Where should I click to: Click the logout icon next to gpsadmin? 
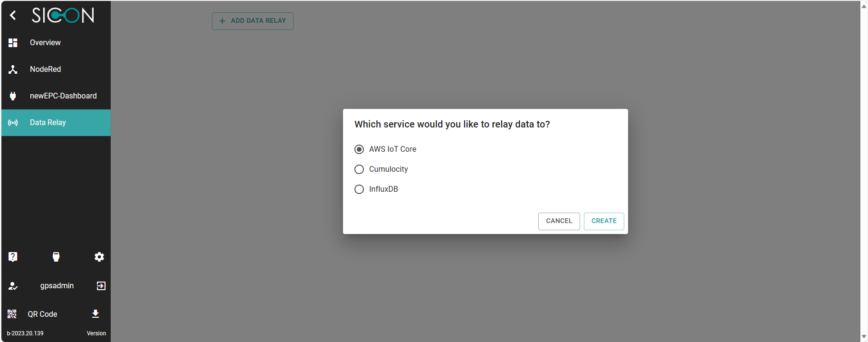(101, 286)
